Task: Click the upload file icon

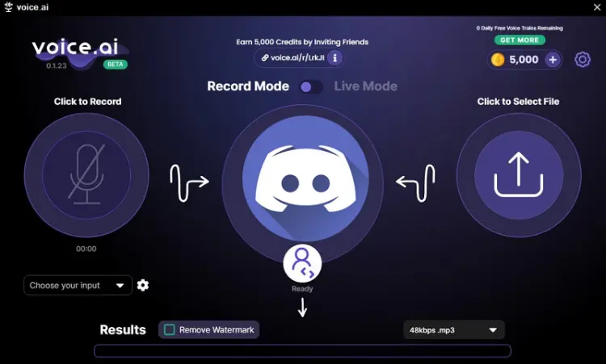Action: pos(519,175)
